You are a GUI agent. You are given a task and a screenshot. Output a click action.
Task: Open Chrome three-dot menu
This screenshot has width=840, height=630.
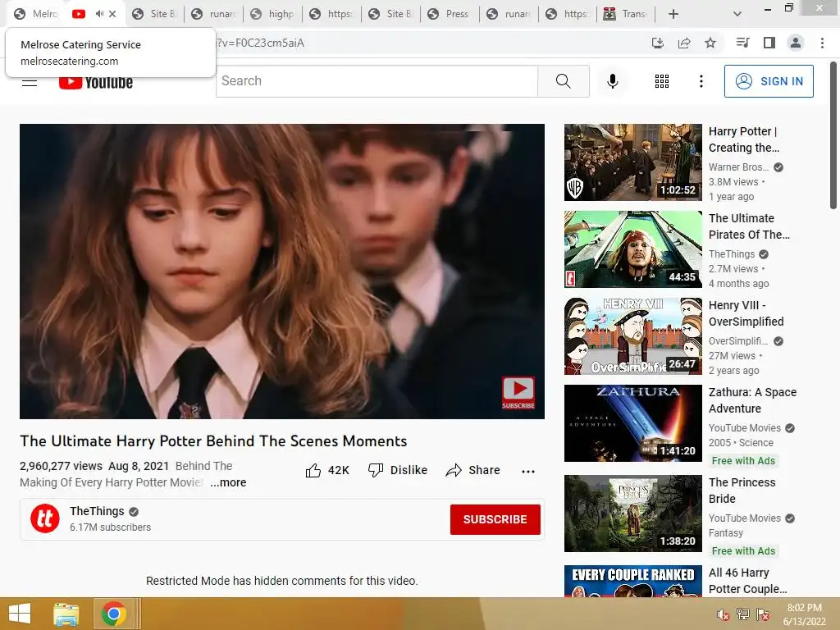(822, 43)
